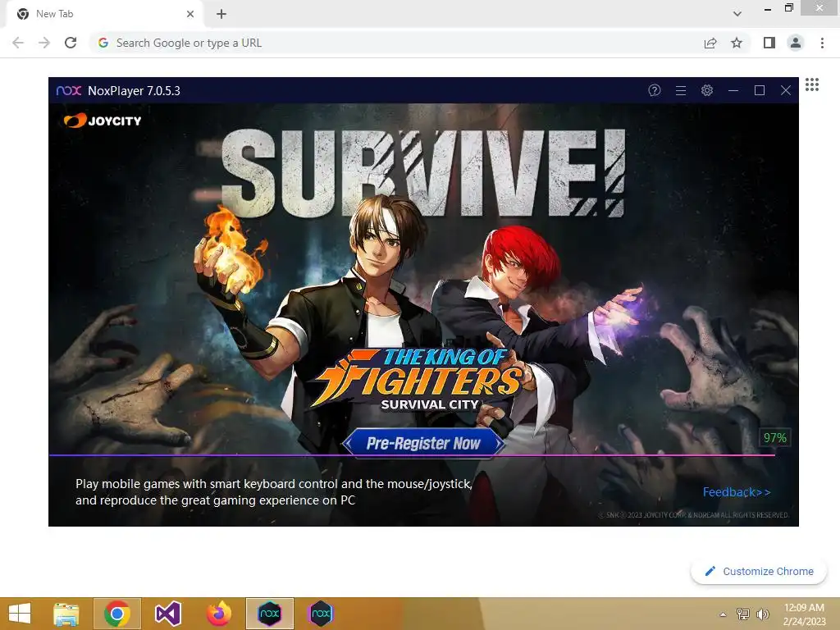Click the NoxPlayer loading progress bar
Screen dimensions: 840x630
(412, 455)
